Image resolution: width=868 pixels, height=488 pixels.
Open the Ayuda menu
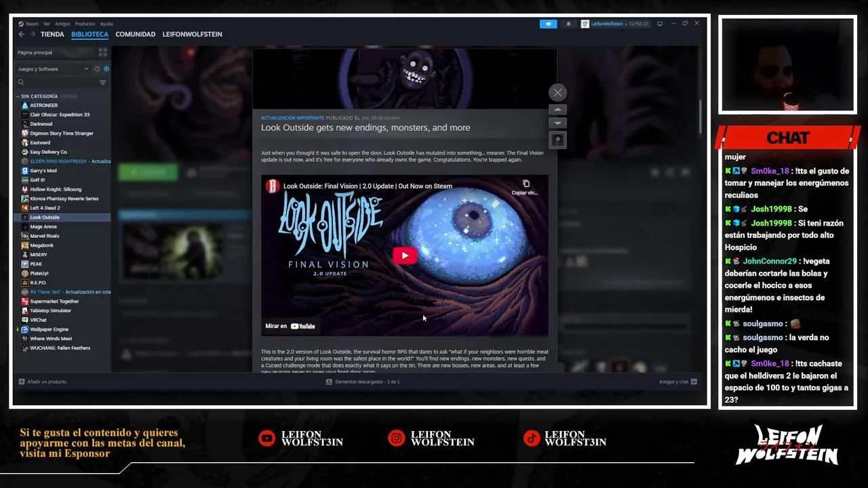tap(106, 24)
